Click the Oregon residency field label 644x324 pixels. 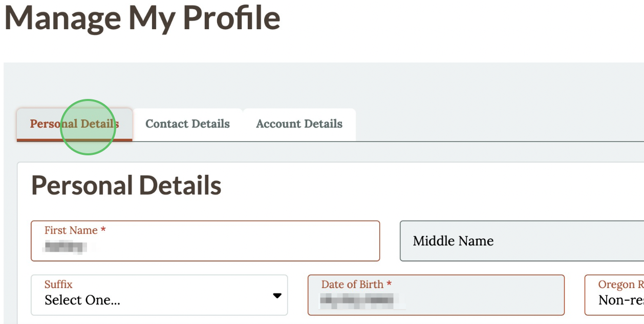[x=621, y=285]
